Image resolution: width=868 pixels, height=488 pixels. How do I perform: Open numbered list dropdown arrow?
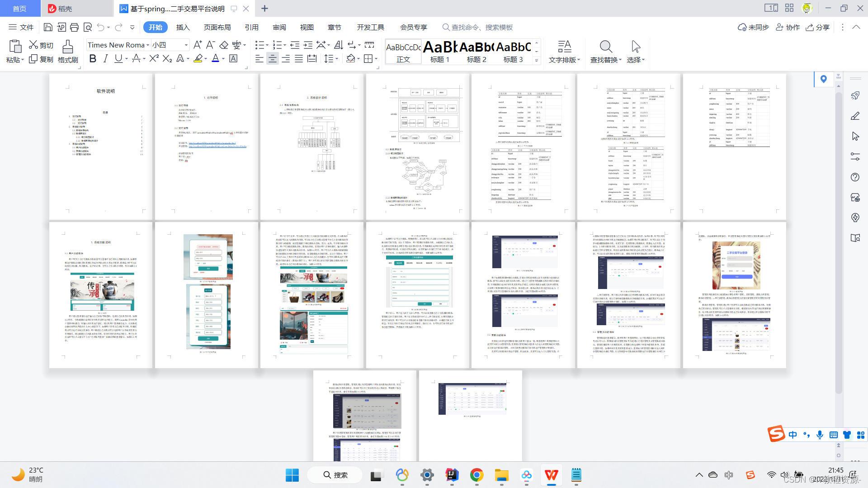[285, 45]
